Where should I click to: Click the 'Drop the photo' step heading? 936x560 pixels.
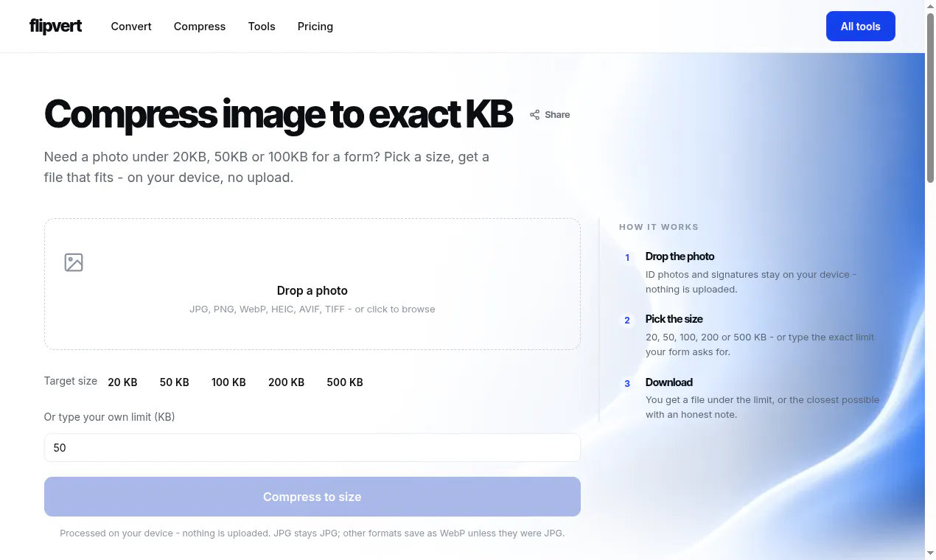[x=680, y=256]
